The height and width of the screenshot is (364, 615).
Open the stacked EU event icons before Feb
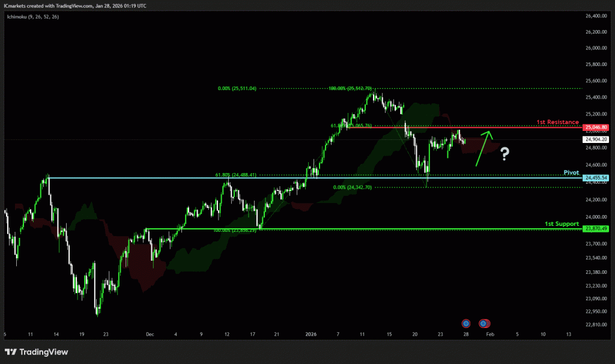pos(483,323)
